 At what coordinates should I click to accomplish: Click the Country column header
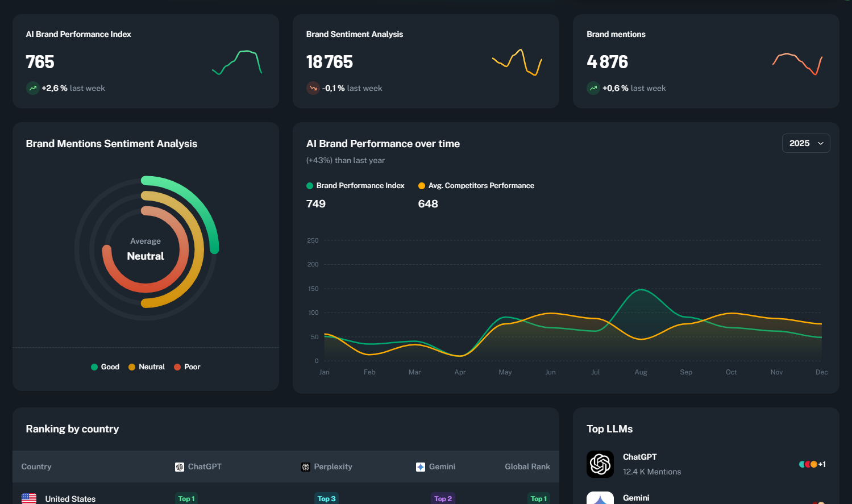[x=36, y=466]
